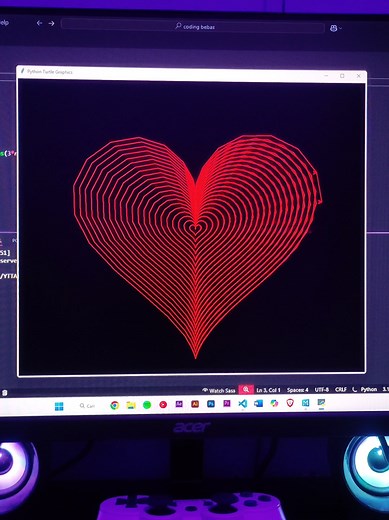Go back with the VS Code left arrow

point(39,23)
